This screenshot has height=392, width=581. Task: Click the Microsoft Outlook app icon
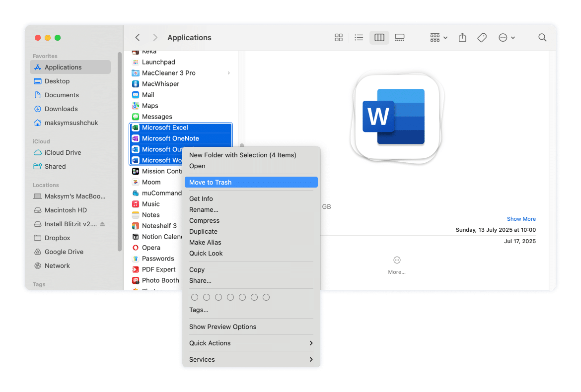136,149
